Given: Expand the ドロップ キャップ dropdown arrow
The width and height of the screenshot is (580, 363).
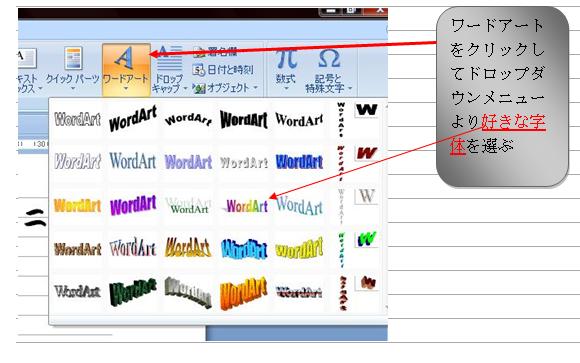Looking at the screenshot, I should click(186, 88).
